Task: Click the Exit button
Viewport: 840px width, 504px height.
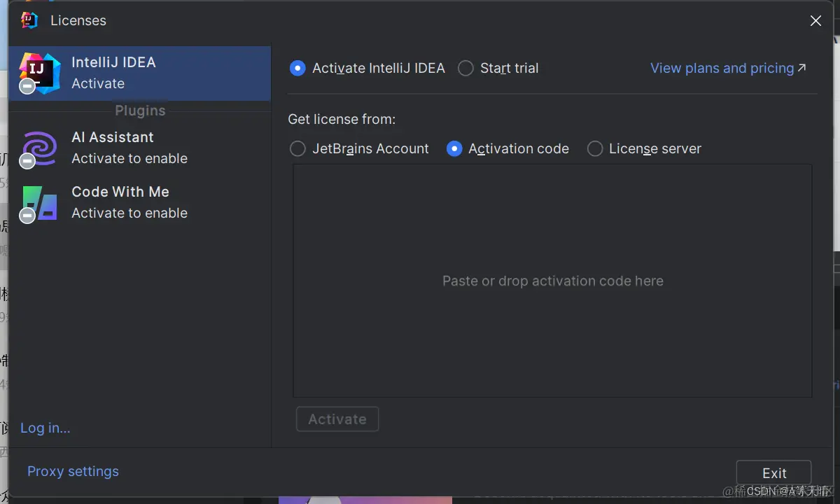Action: pyautogui.click(x=774, y=473)
